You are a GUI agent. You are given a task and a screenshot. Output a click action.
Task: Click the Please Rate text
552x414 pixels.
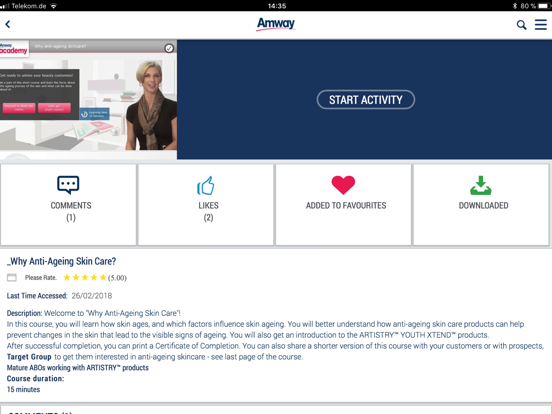pos(41,278)
